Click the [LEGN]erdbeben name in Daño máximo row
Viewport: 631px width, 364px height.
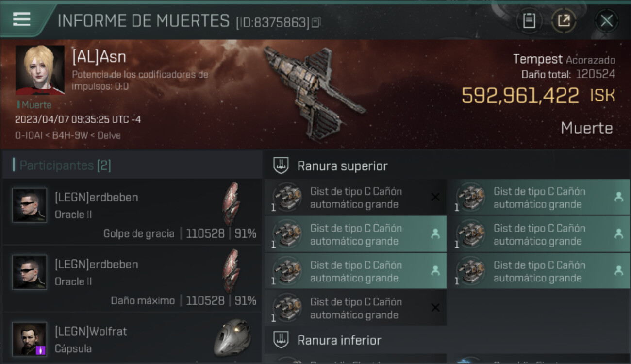96,265
